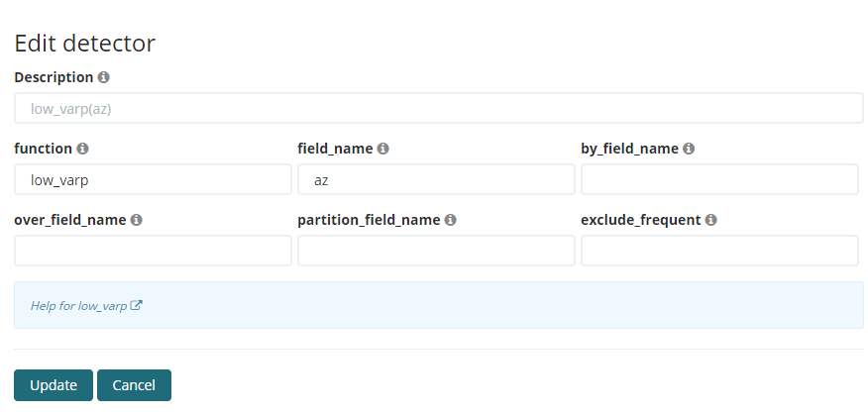Image resolution: width=868 pixels, height=414 pixels.
Task: Click the blue help info panel
Action: (495, 305)
